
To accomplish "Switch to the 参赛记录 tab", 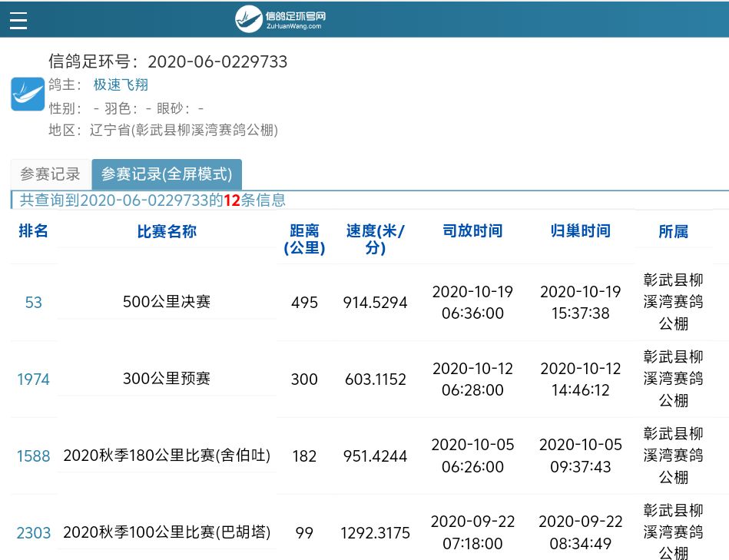I will point(50,174).
